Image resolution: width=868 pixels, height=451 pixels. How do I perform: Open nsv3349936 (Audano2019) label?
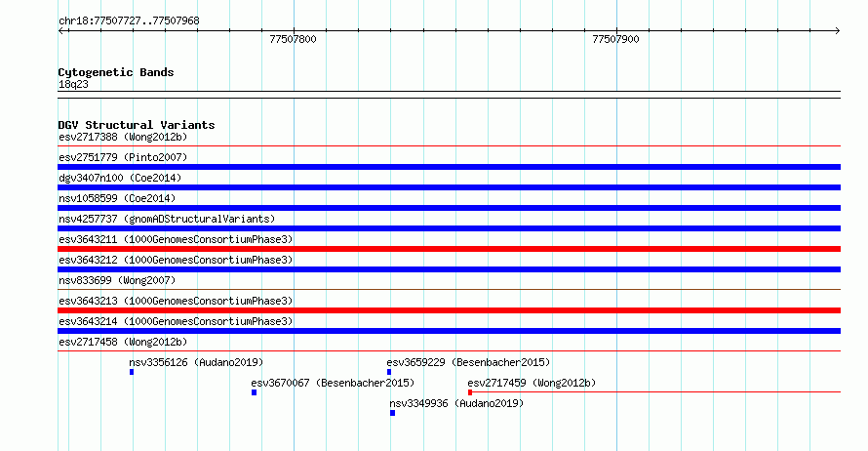click(456, 403)
